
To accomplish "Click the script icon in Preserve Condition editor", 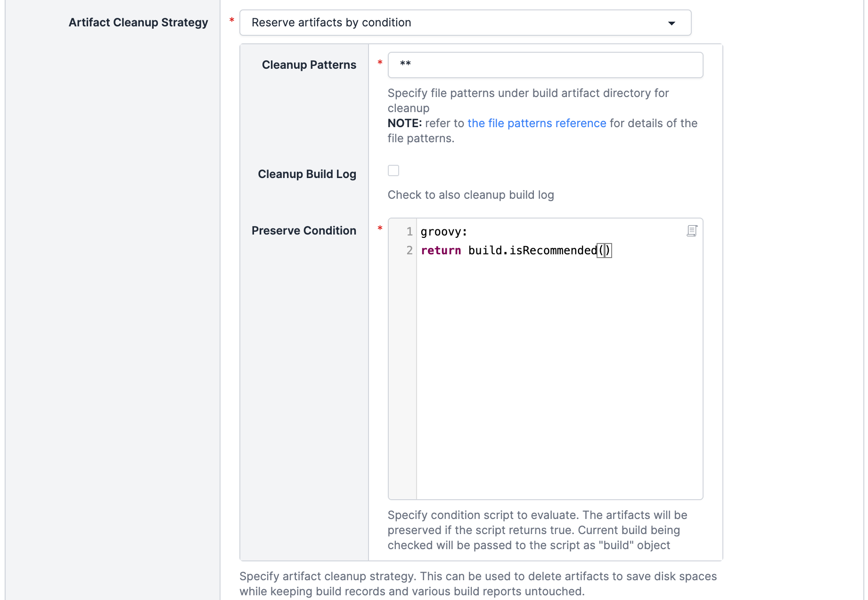I will tap(692, 231).
